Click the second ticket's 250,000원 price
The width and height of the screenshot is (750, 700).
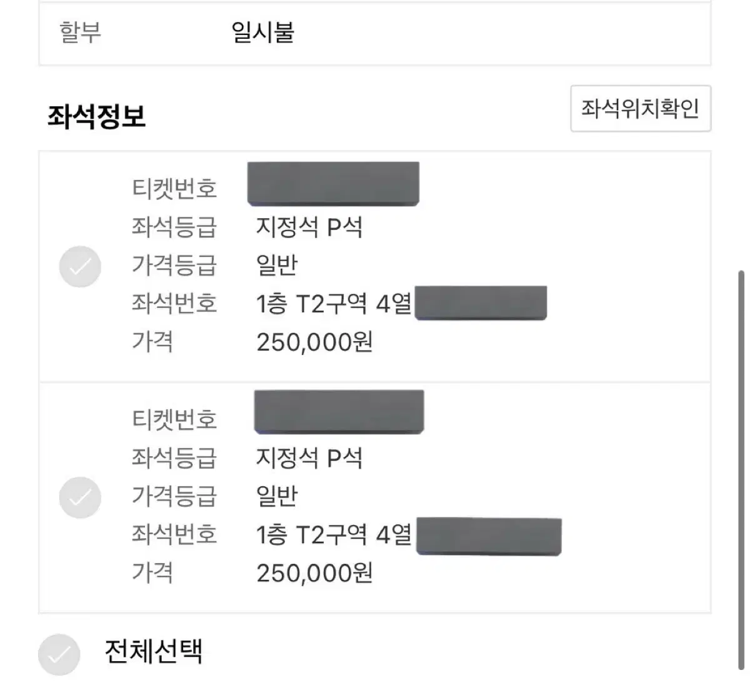pyautogui.click(x=314, y=572)
